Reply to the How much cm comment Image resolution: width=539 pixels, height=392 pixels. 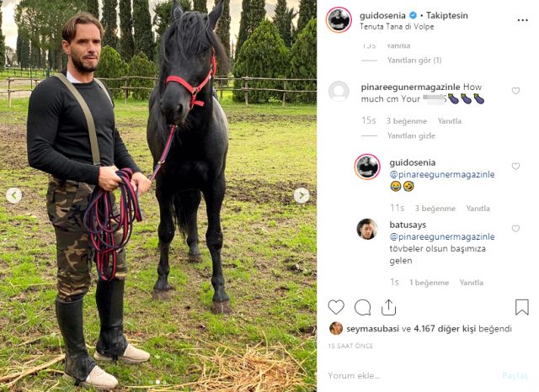pyautogui.click(x=449, y=121)
